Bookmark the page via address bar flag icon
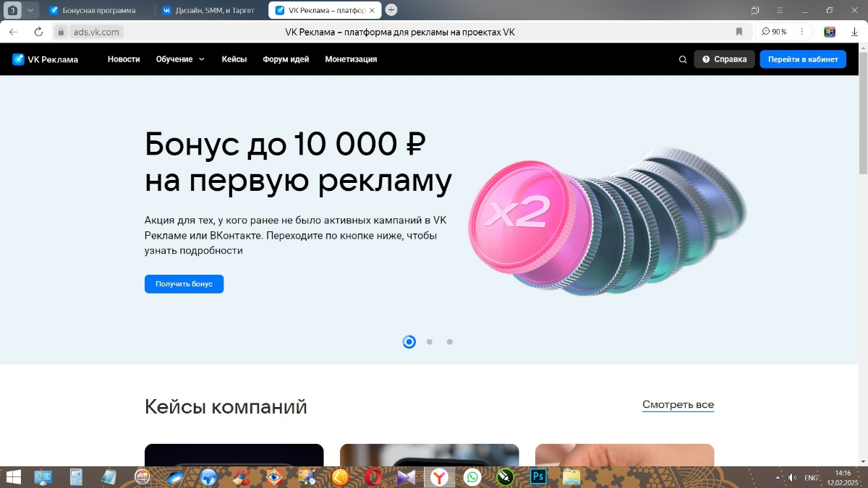Image resolution: width=868 pixels, height=488 pixels. click(739, 32)
